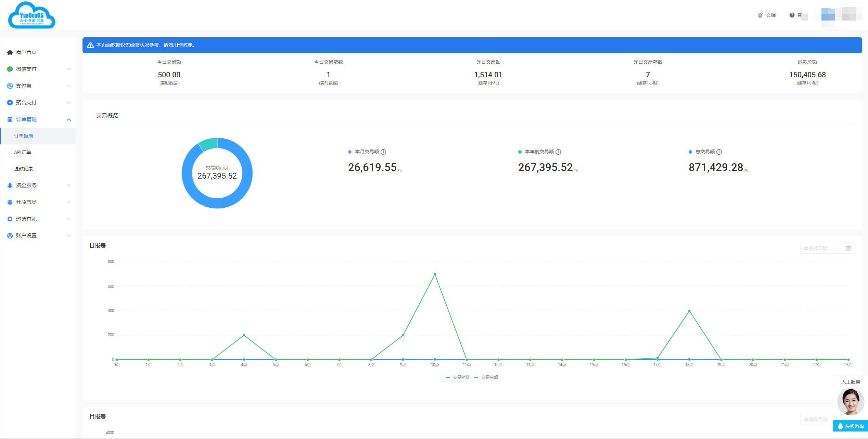The height and width of the screenshot is (439, 868).
Task: Click 退款总额 value 150,405.68
Action: [x=807, y=75]
